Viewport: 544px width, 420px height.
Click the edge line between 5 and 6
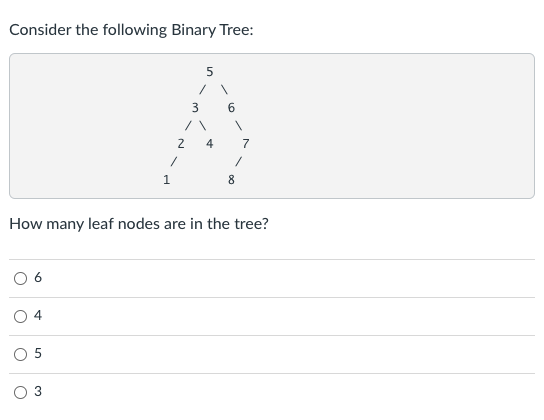pos(224,90)
